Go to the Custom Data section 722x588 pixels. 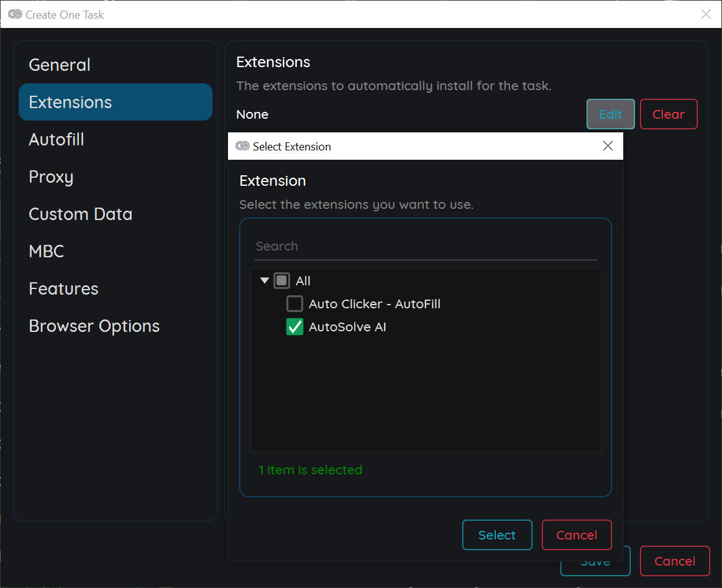[80, 214]
